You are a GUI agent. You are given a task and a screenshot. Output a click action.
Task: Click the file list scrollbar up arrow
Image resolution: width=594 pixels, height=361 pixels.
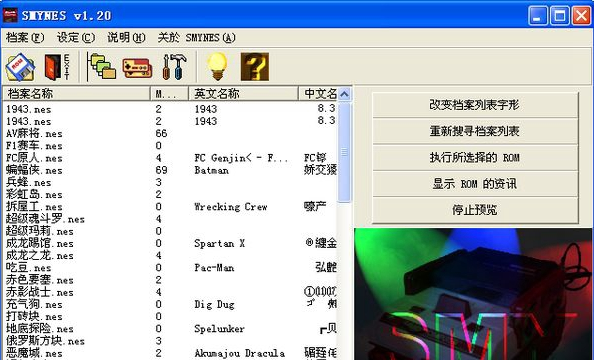point(344,94)
